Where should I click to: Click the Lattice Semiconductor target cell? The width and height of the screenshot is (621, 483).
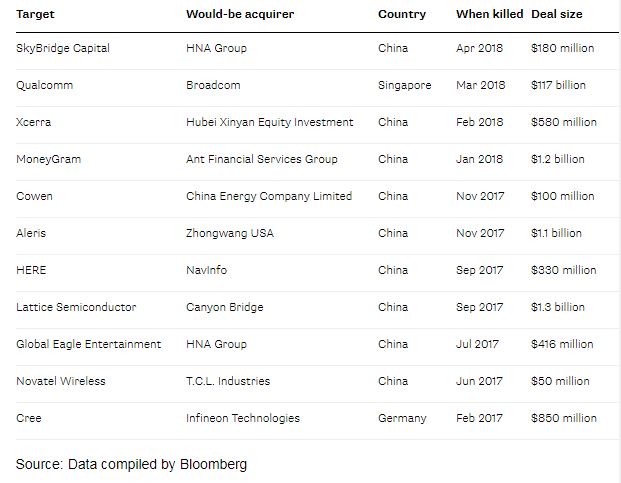pos(76,307)
